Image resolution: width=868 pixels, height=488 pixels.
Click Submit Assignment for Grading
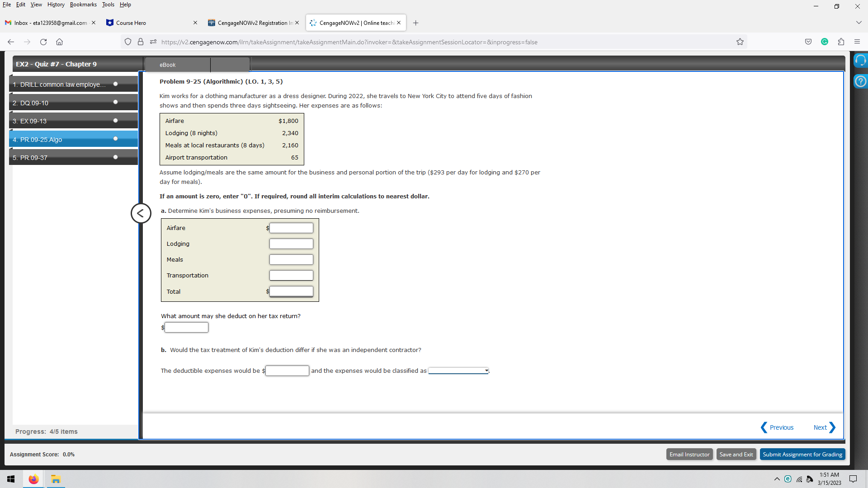click(x=802, y=455)
